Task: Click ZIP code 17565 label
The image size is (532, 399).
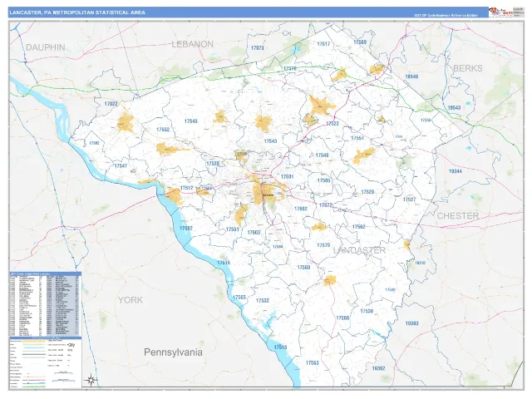Action: [239, 298]
